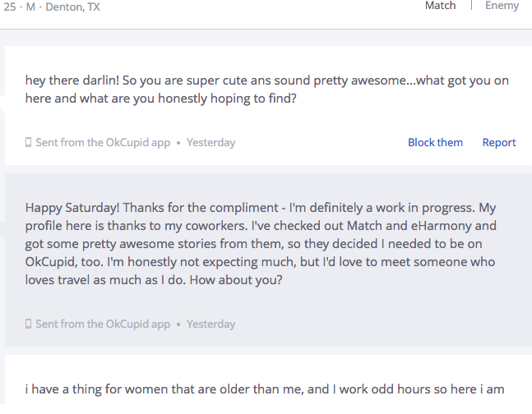
Task: Click the first message's Yesterday timestamp
Action: (210, 143)
